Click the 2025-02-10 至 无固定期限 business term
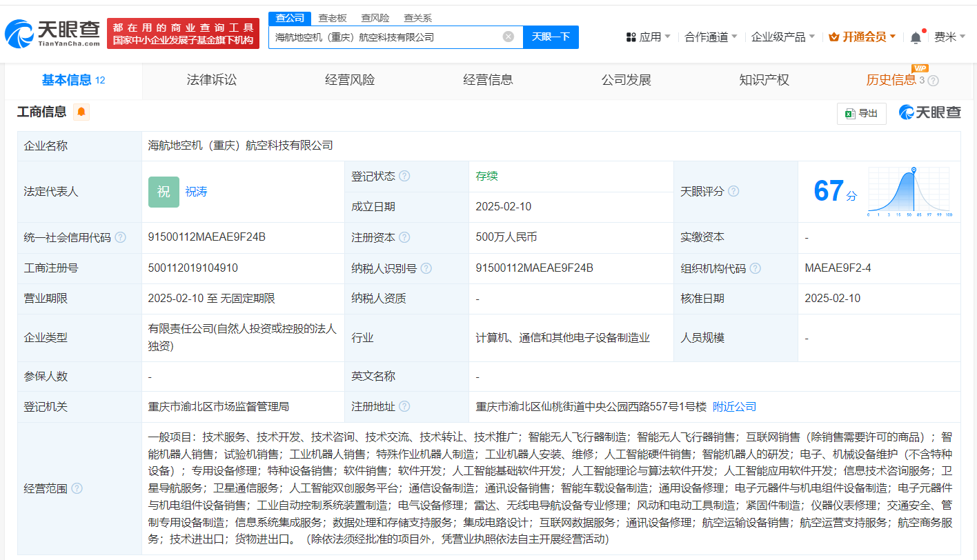The image size is (977, 560). (212, 299)
